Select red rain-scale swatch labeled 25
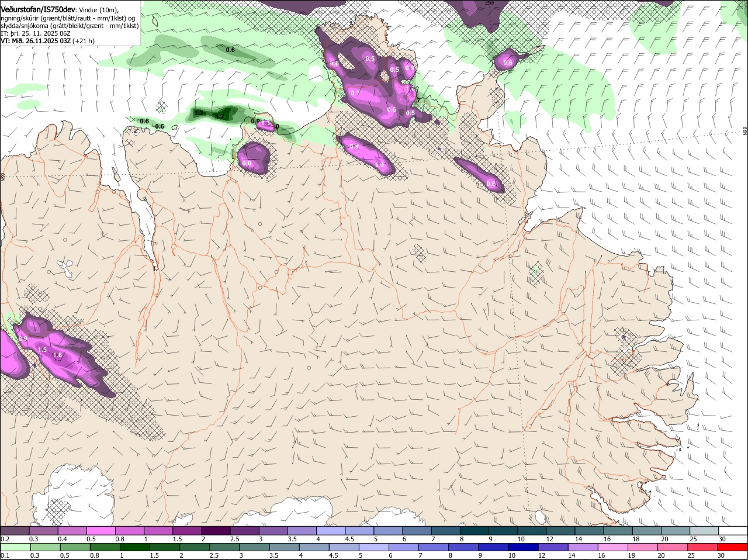Viewport: 748px width, 560px height. pyautogui.click(x=703, y=547)
